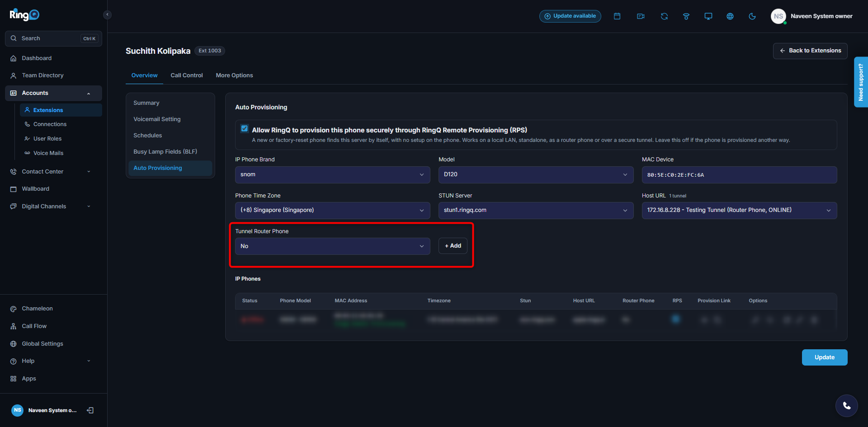Switch to the Call Control tab

coord(187,75)
